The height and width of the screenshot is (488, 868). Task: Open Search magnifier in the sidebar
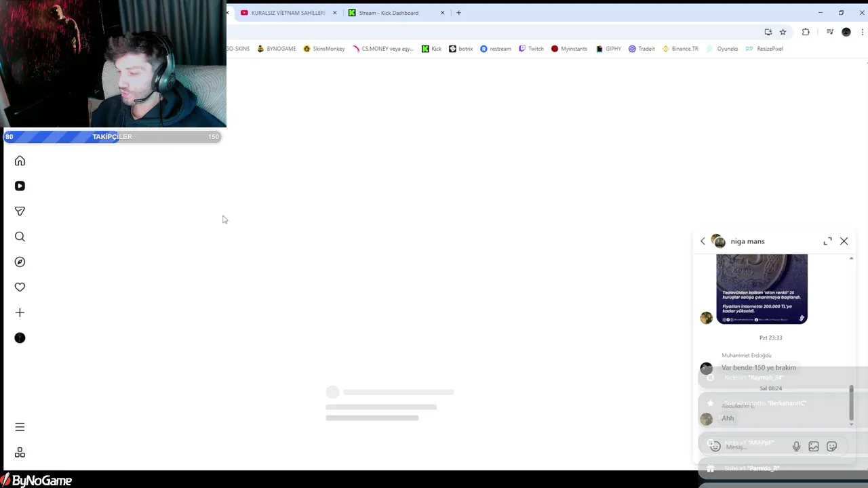click(x=20, y=237)
